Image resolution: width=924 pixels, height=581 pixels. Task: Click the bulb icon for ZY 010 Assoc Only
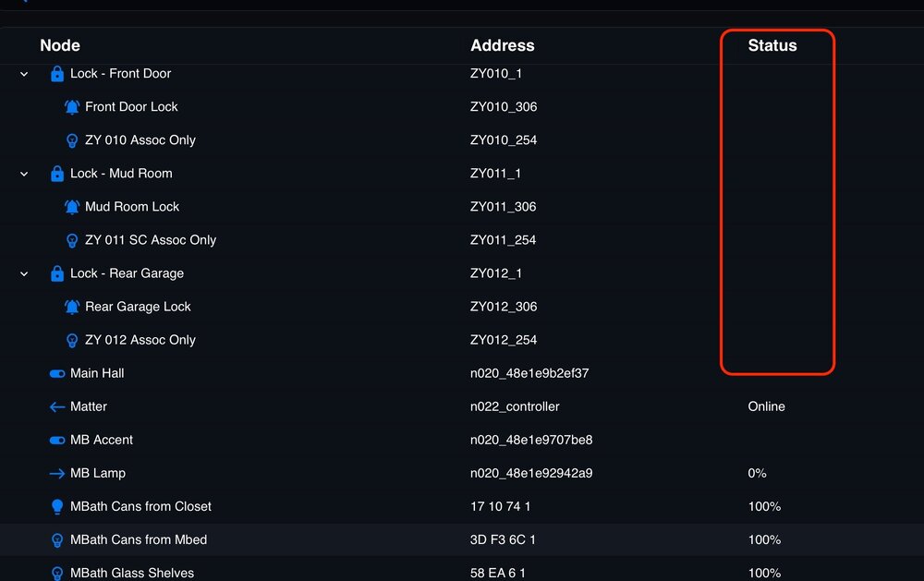click(71, 140)
